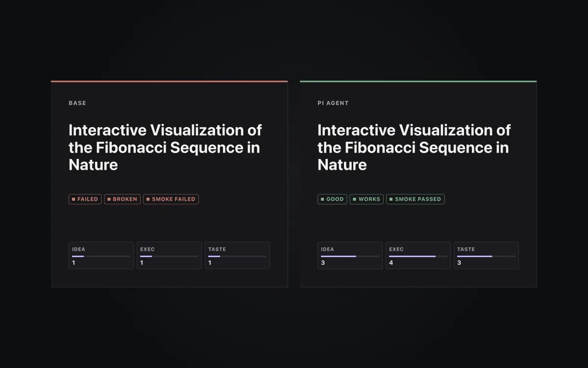
Task: Click the PI AGENT IDEA score bar
Action: [350, 256]
